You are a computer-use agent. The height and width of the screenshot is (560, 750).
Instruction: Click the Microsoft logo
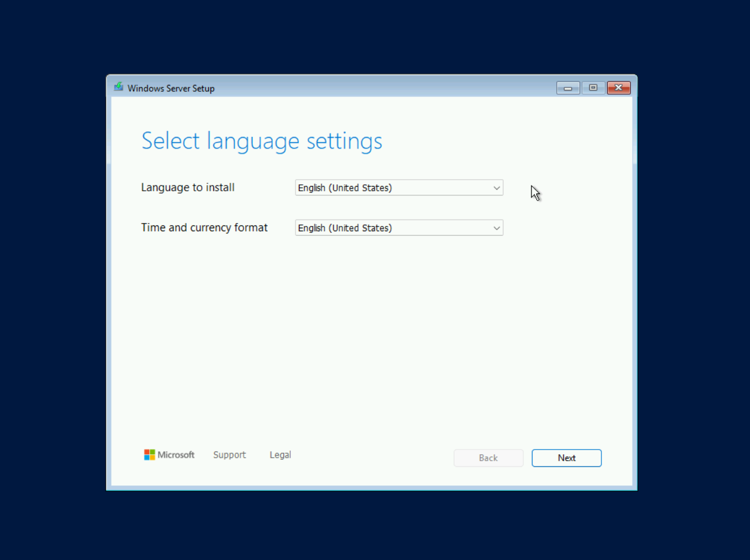coord(169,455)
